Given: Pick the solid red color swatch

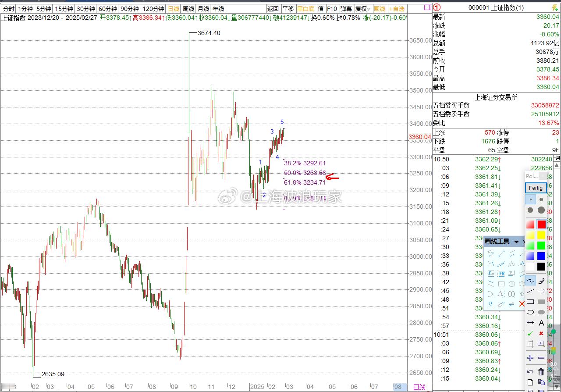Looking at the screenshot, I should pos(541,224).
